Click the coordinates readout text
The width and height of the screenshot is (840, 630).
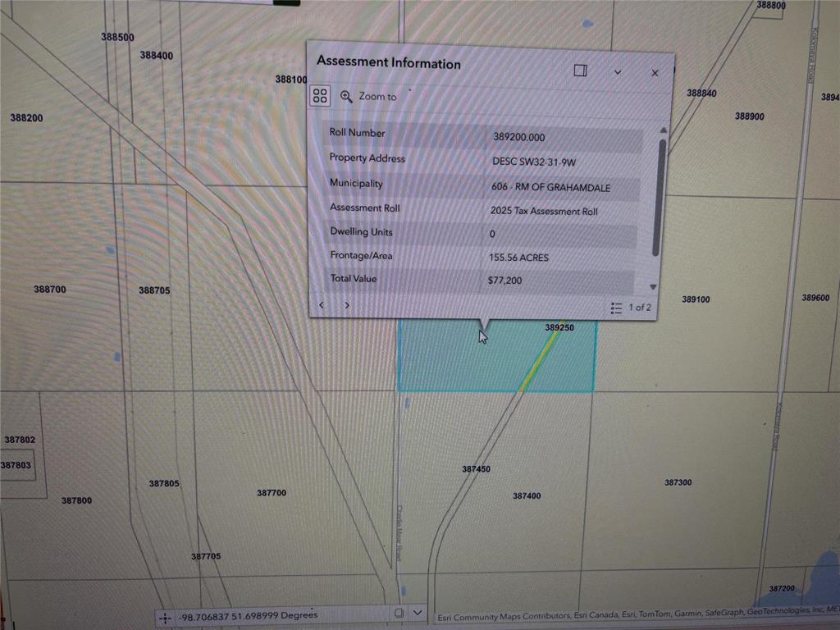tap(249, 615)
